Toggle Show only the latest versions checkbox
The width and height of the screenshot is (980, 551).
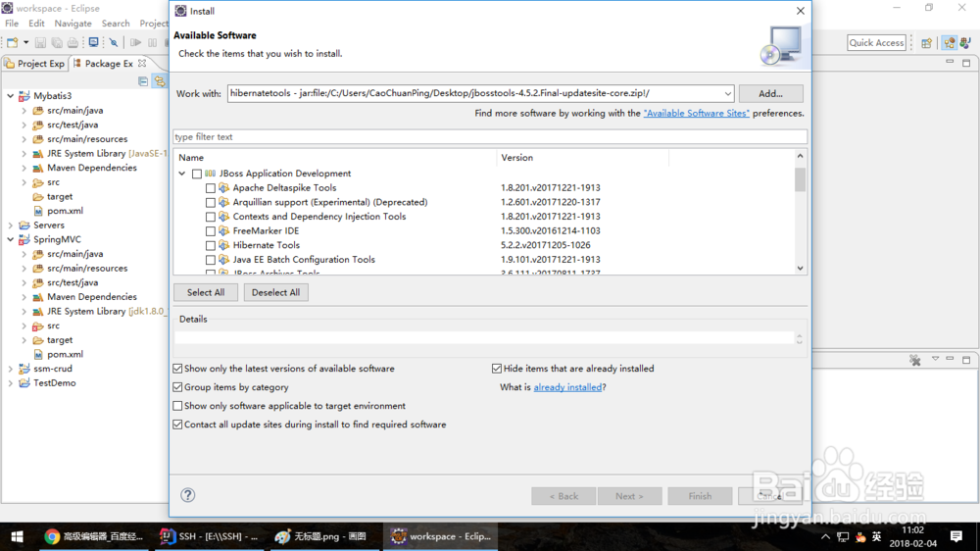tap(177, 369)
